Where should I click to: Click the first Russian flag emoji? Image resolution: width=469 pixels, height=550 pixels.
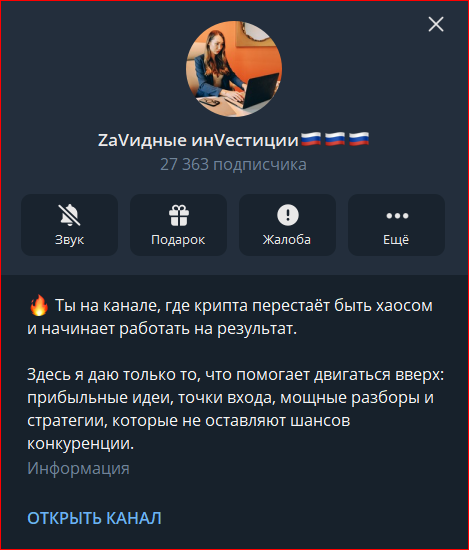(x=311, y=139)
